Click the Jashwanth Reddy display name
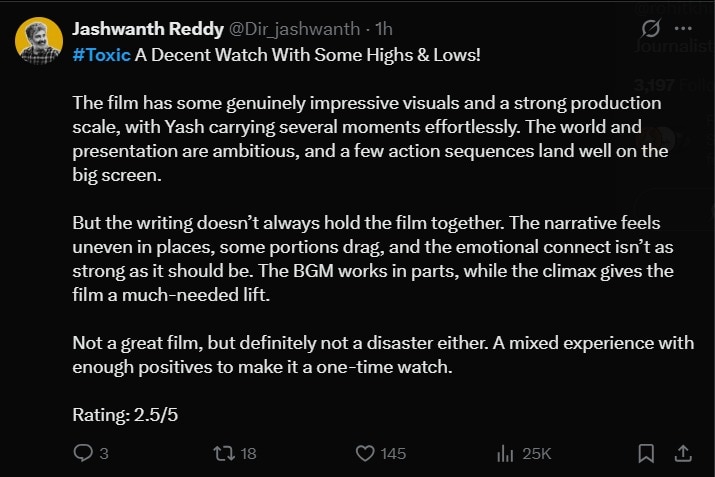This screenshot has width=715, height=477. [x=148, y=29]
